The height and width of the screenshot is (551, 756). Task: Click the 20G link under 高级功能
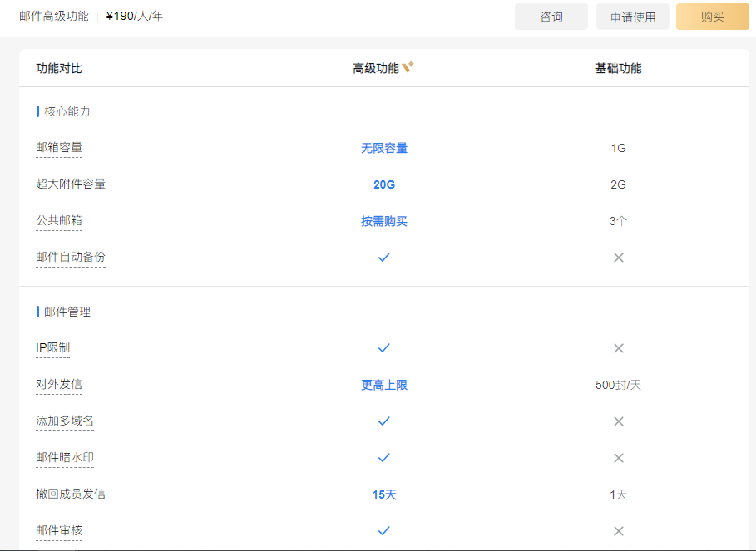(383, 184)
